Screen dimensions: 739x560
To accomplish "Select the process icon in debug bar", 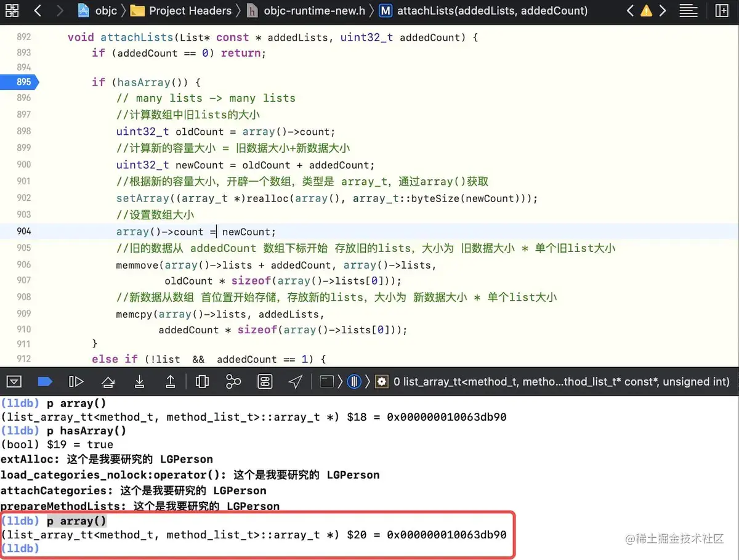I will click(x=326, y=382).
